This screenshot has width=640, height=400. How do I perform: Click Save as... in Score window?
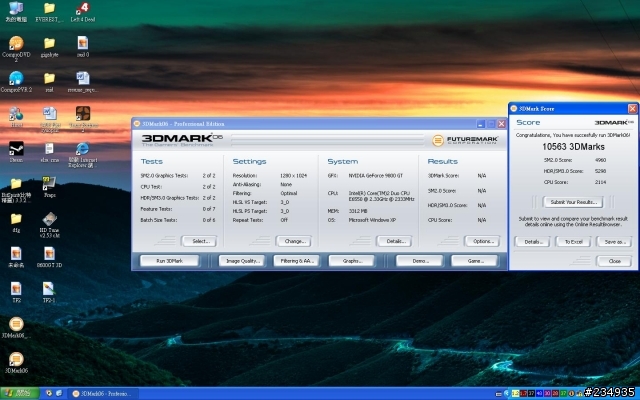coord(614,242)
